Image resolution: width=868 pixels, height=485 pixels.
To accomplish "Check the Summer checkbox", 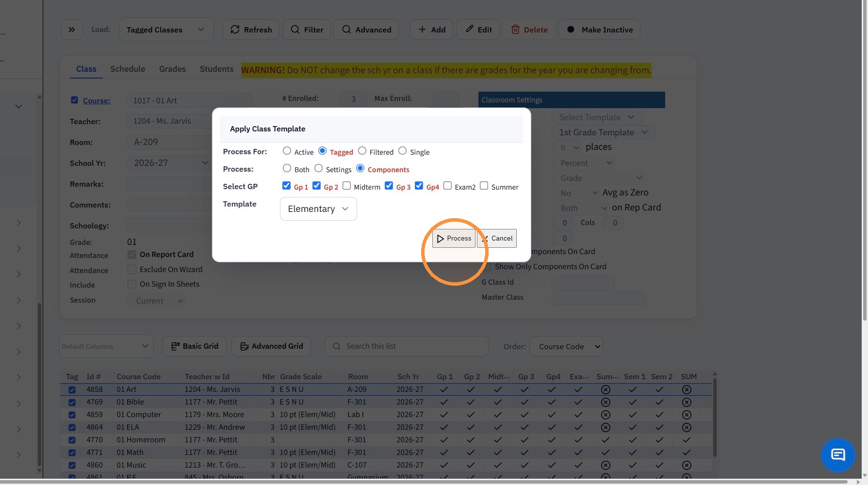I will (x=484, y=186).
